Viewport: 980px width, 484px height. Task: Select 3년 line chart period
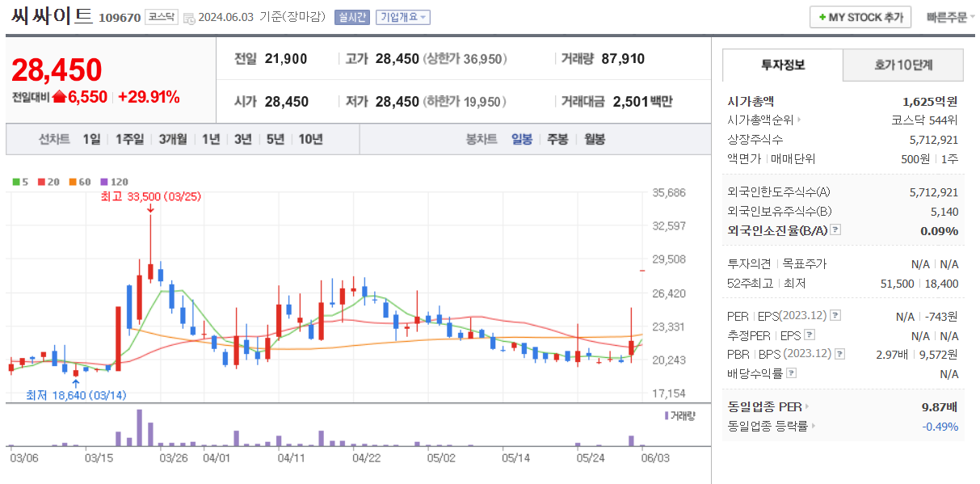243,139
